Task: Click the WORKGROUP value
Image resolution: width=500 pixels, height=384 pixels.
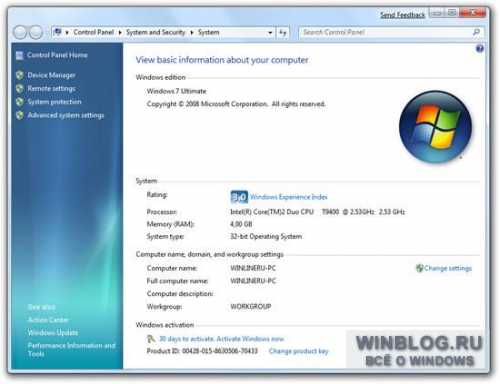Action: coord(251,307)
